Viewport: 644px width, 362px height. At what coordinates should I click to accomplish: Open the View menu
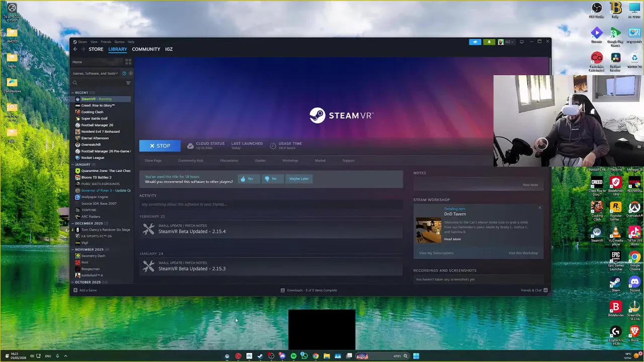94,42
